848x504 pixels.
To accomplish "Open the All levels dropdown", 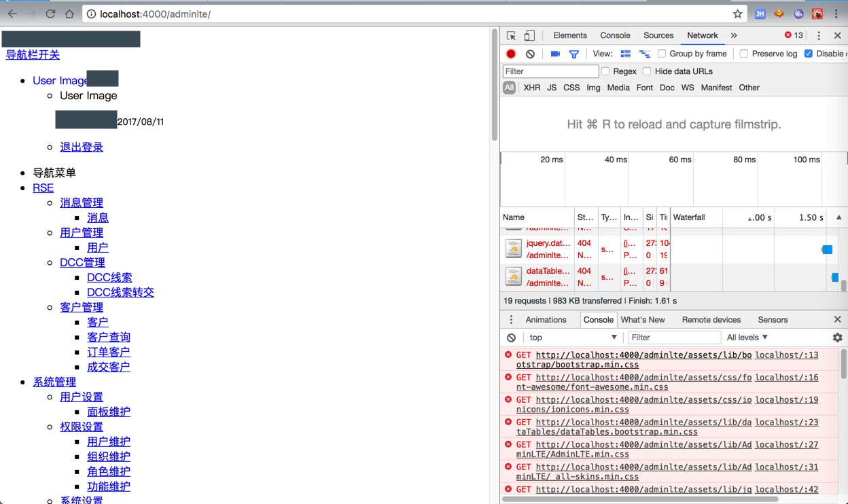I will [x=747, y=338].
